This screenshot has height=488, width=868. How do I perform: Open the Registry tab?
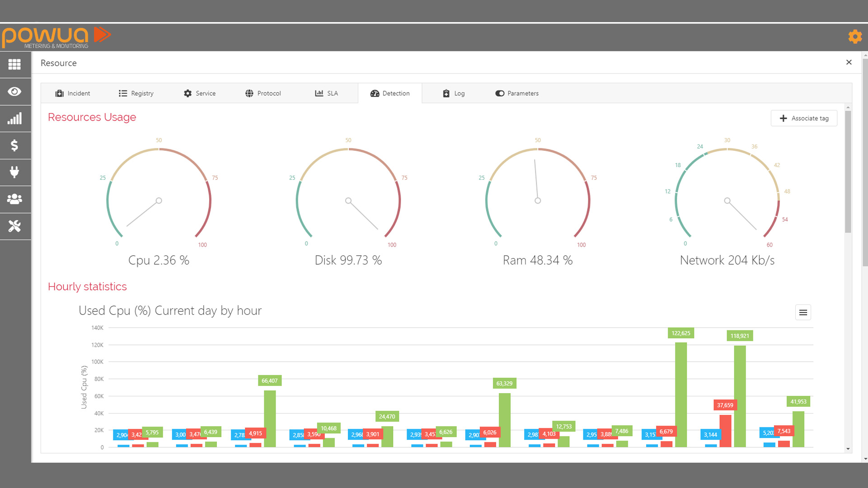[136, 93]
